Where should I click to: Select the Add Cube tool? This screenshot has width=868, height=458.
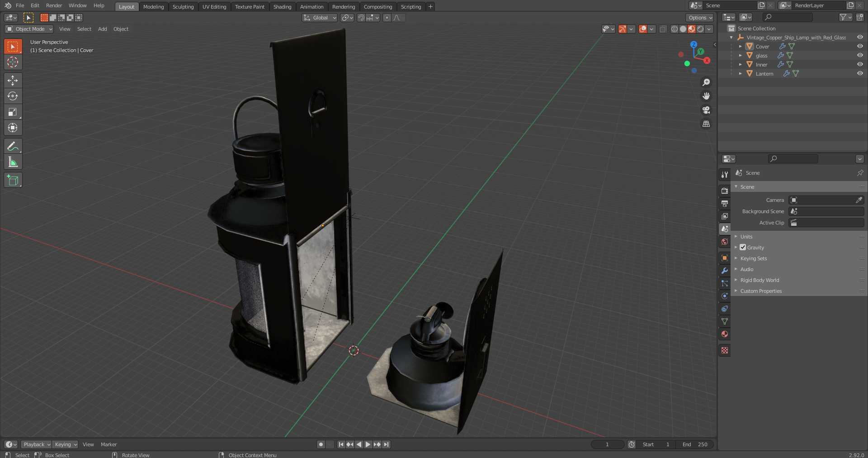click(13, 180)
